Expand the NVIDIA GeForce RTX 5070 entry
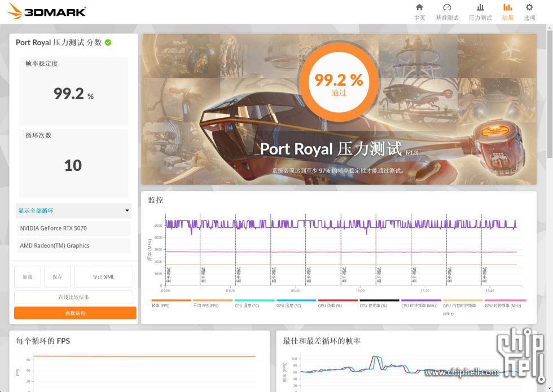 click(73, 228)
